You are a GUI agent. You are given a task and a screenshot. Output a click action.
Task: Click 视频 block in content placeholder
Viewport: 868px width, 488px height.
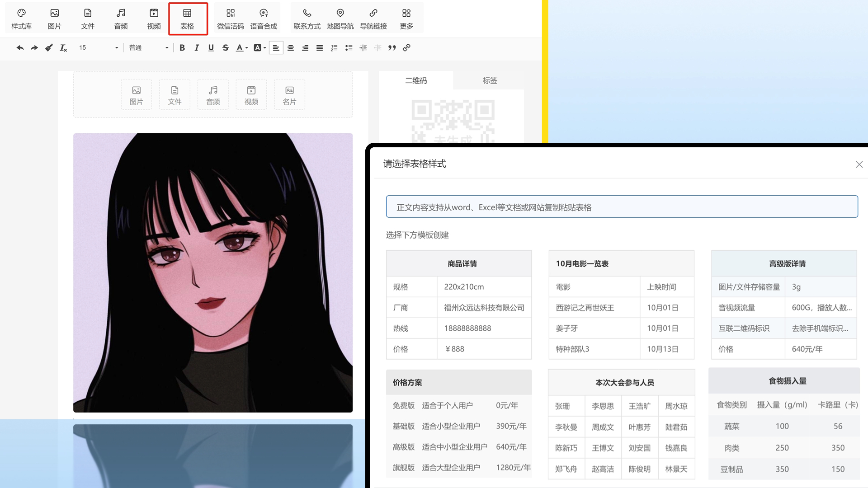click(x=251, y=95)
